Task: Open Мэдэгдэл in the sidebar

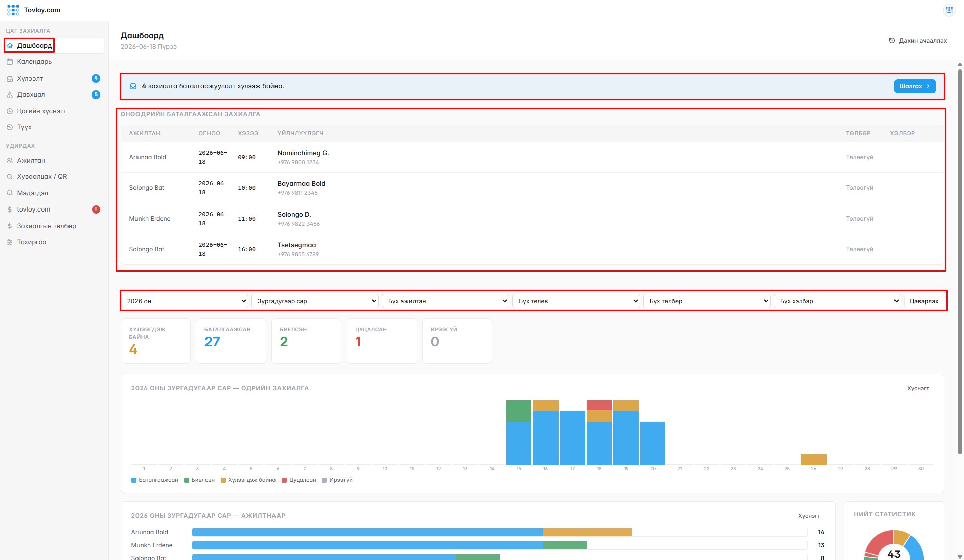Action: coord(54,193)
